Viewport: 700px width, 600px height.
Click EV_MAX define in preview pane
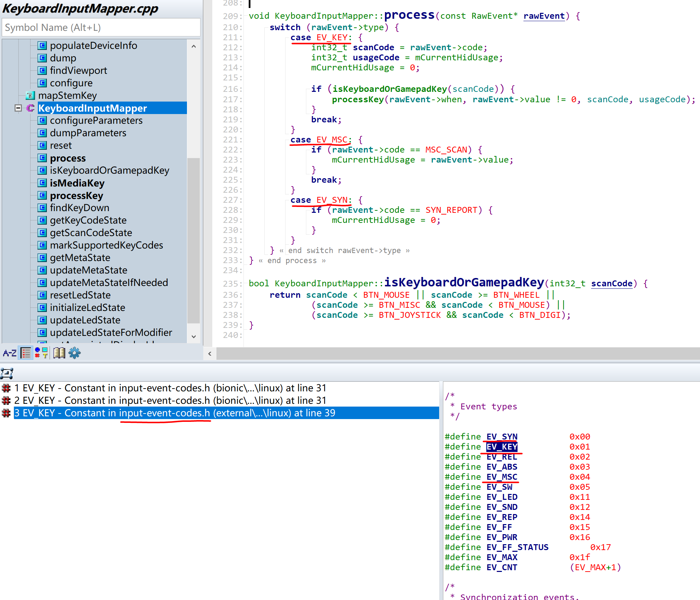[x=502, y=557]
